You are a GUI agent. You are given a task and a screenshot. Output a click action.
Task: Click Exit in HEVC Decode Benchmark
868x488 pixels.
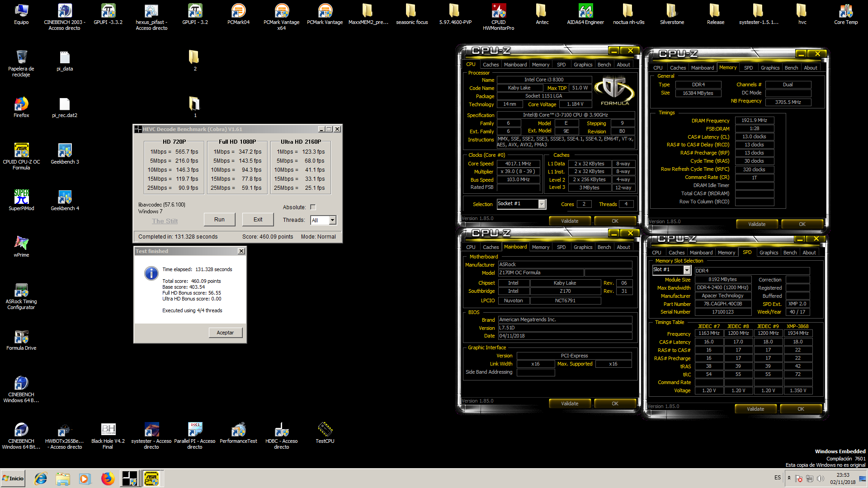pos(258,220)
